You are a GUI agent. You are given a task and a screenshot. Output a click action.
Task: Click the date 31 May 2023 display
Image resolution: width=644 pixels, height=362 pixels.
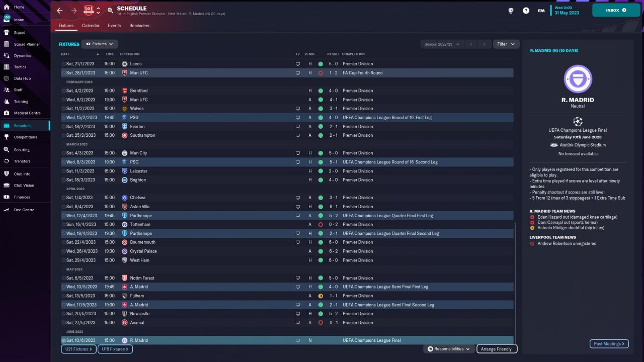(x=567, y=13)
